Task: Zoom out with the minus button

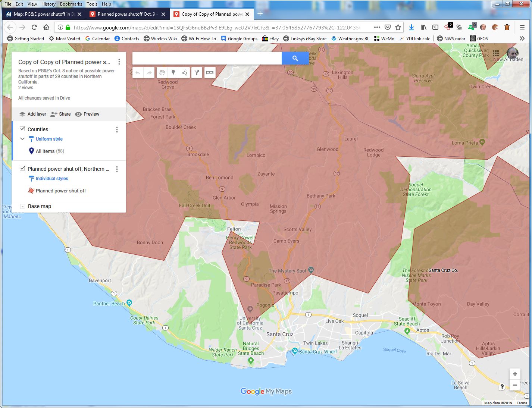Action: tap(515, 385)
